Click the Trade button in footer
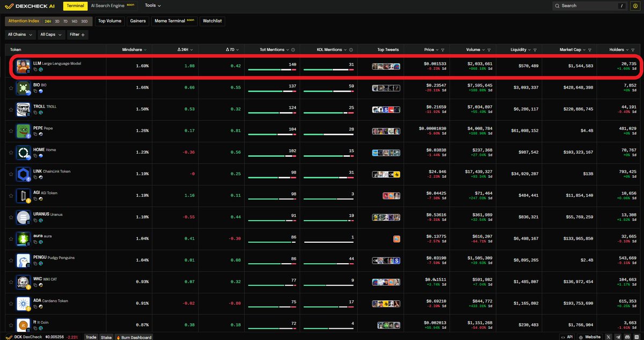The image size is (644, 340). click(91, 337)
